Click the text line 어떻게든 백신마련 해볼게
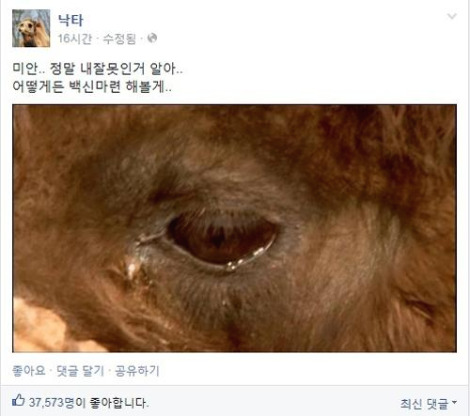 (x=92, y=87)
